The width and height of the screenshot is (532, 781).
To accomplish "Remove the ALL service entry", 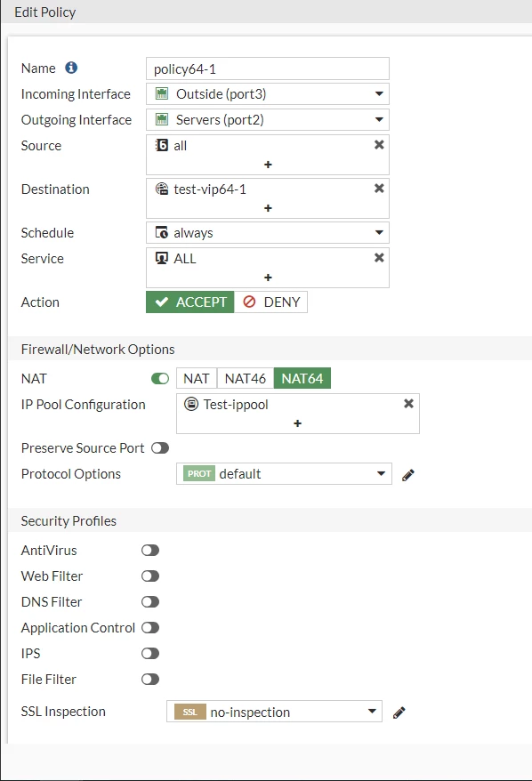I will coord(379,257).
